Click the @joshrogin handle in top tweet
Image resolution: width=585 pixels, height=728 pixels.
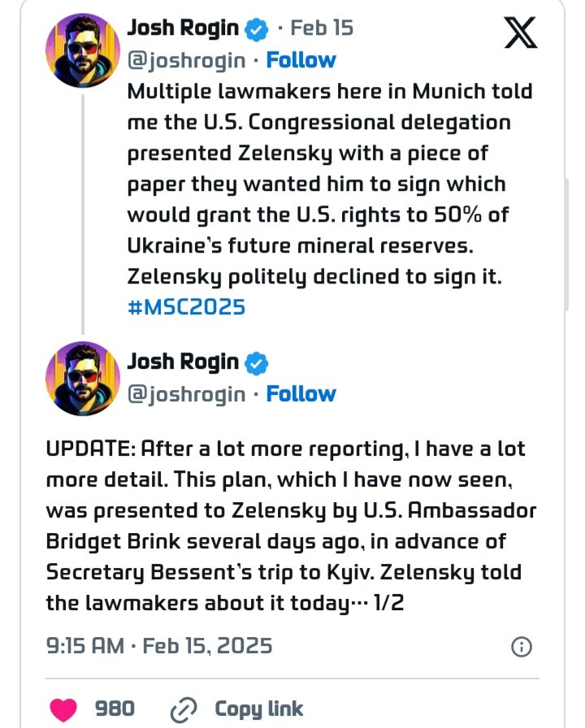click(x=186, y=60)
